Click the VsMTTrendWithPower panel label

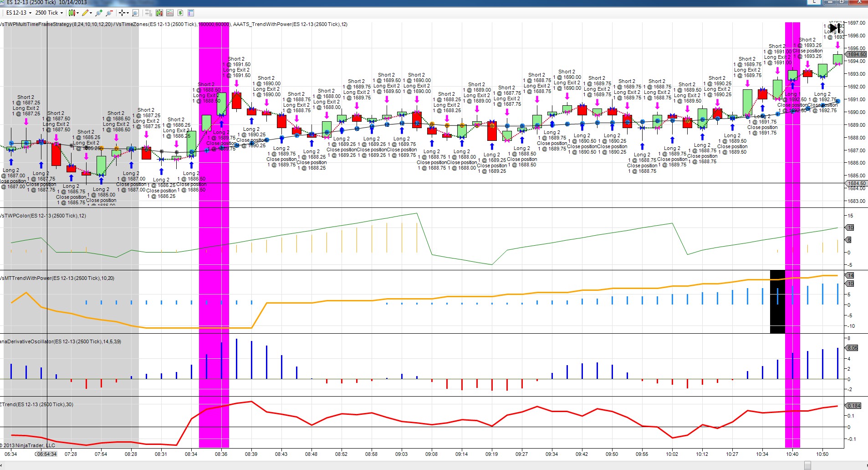[57, 278]
